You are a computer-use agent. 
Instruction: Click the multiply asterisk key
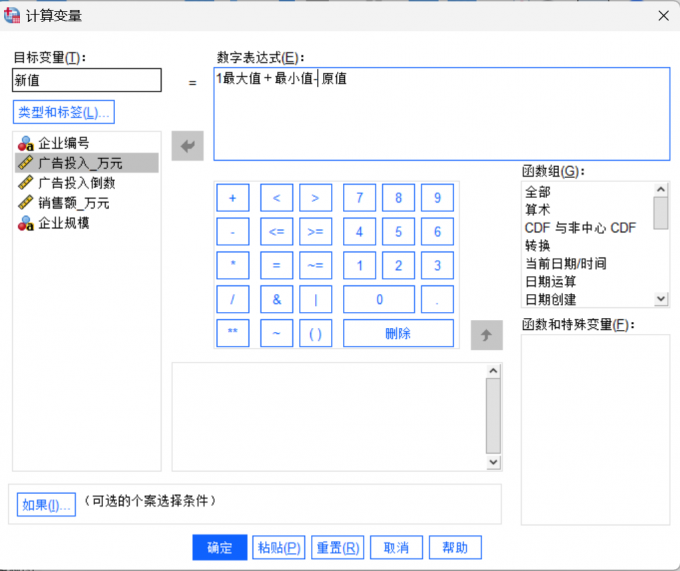pyautogui.click(x=233, y=265)
